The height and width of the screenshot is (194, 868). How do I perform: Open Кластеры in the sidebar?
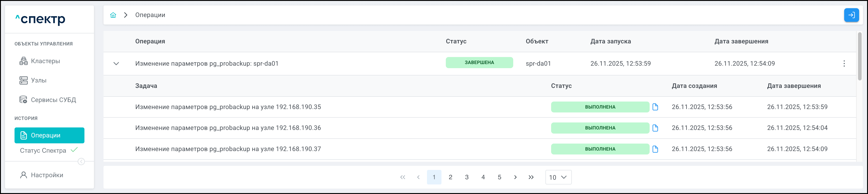pyautogui.click(x=45, y=61)
